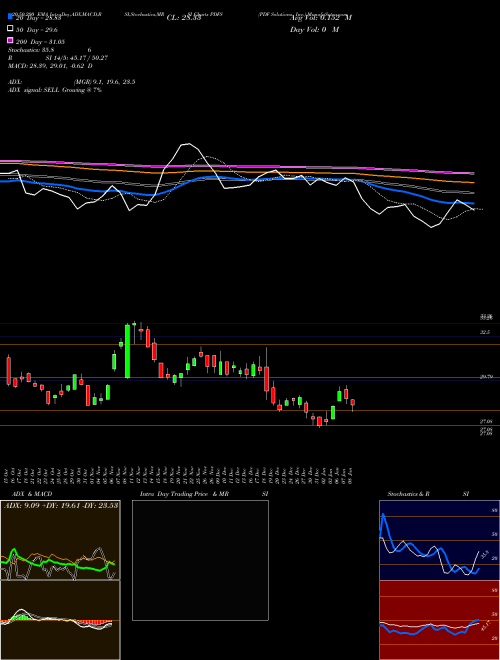Click the 'ADX: 9.09 +DY: 19.61 -DY: 23.53' header

coord(61,505)
